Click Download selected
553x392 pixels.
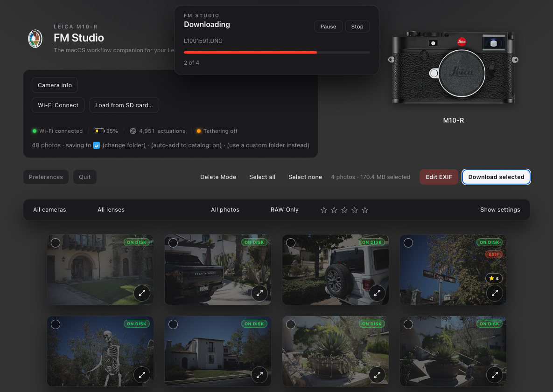[x=496, y=177]
